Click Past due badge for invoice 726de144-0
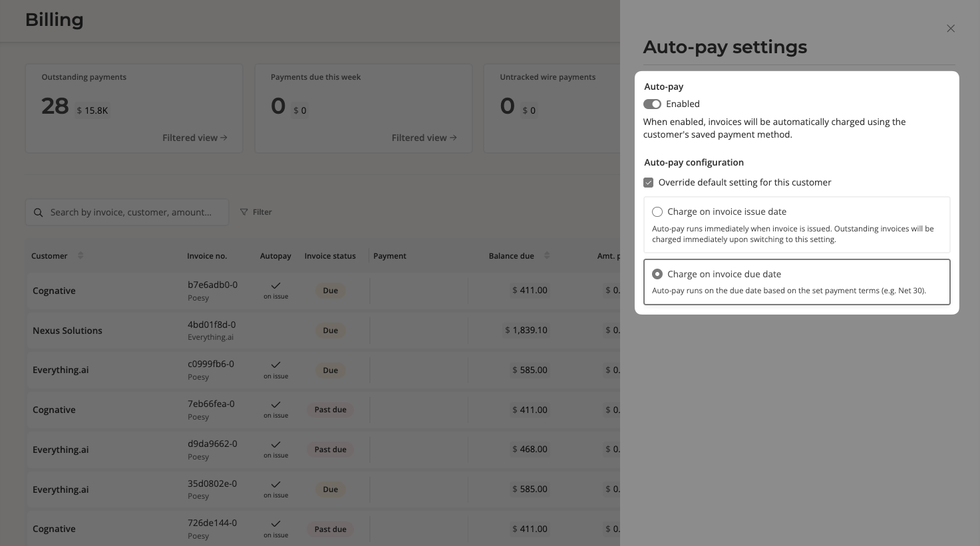 point(331,529)
